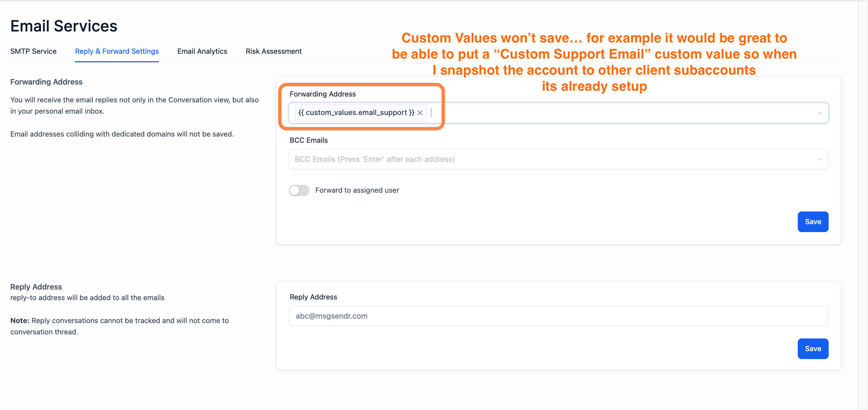Click Save in the Forwarding Address section

pos(813,221)
